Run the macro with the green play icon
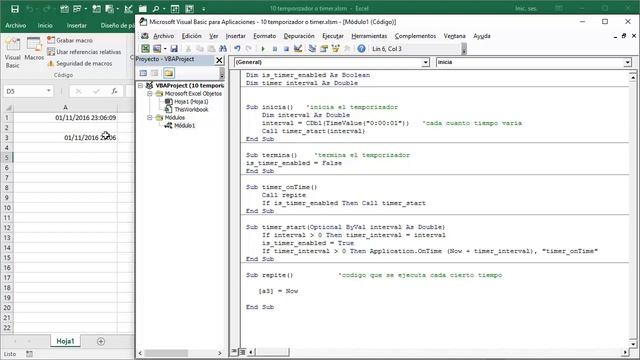Screen dimensions: 640x360 coord(263,49)
